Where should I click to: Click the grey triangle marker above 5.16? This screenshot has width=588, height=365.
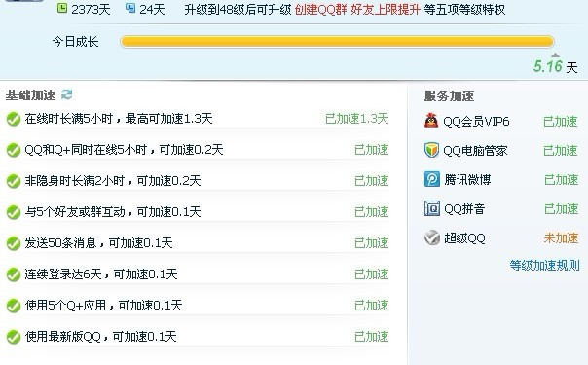click(555, 55)
